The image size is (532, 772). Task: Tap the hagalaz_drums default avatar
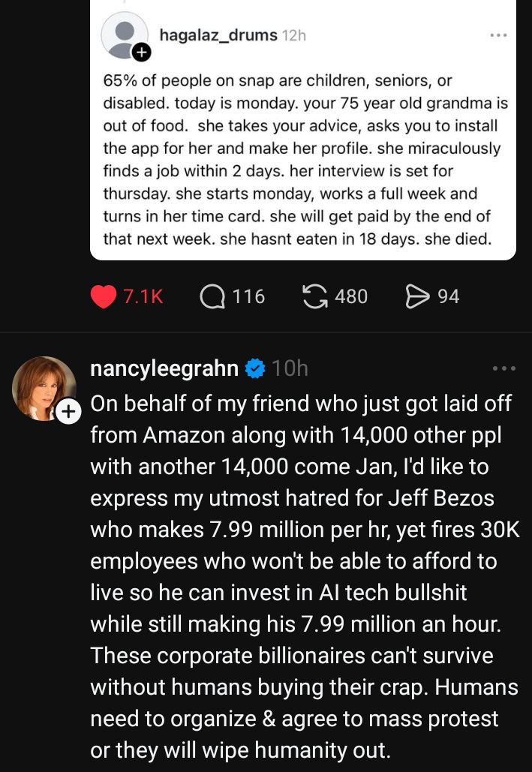(123, 35)
